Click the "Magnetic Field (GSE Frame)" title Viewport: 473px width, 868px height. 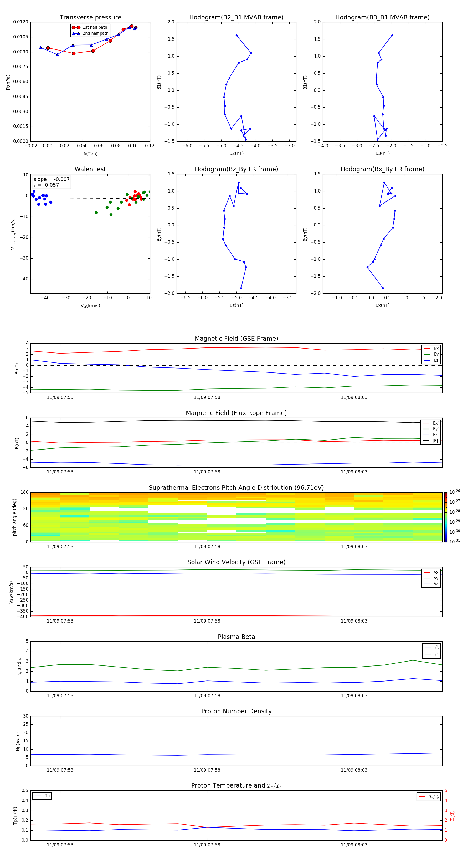coord(236,339)
